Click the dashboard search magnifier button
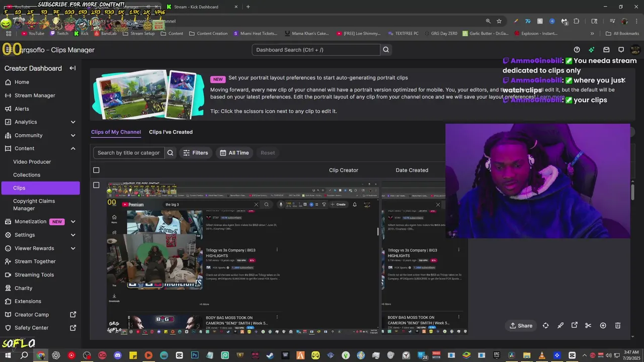The width and height of the screenshot is (644, 362). (386, 50)
